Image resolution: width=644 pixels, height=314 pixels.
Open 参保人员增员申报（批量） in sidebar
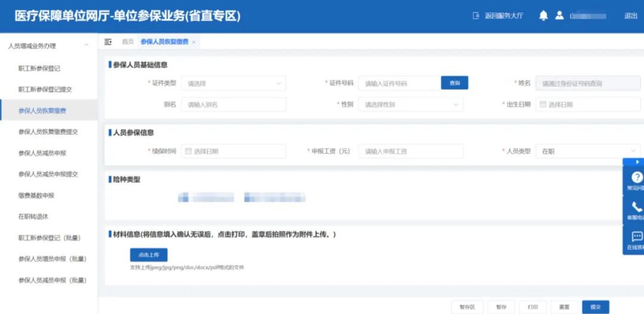(52, 259)
